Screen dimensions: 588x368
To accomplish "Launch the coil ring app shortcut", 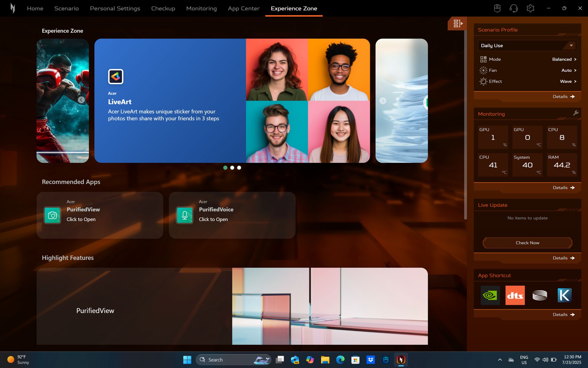I will [x=540, y=295].
